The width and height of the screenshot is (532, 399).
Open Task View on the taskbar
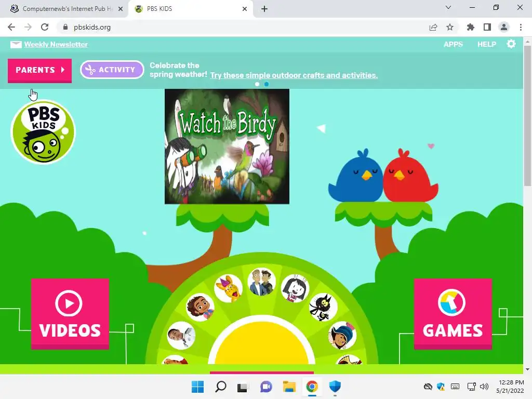coord(242,387)
